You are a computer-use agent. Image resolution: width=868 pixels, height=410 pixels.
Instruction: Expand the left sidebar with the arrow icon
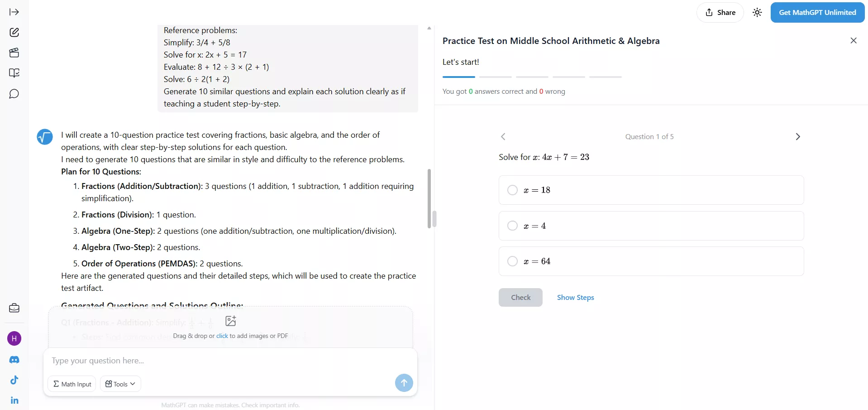[14, 12]
